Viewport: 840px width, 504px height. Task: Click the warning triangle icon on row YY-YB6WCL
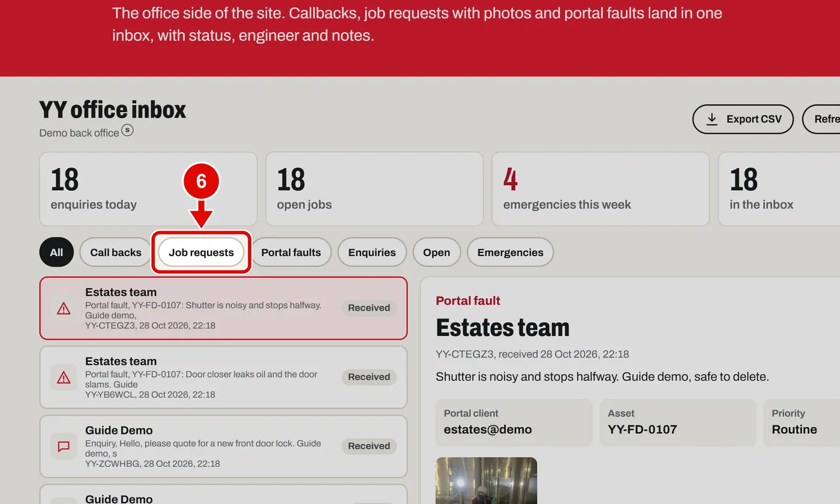coord(64,377)
